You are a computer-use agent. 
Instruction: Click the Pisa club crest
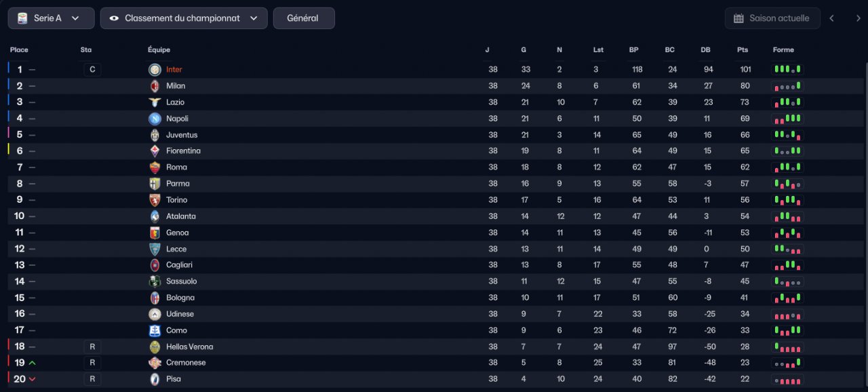tap(155, 379)
